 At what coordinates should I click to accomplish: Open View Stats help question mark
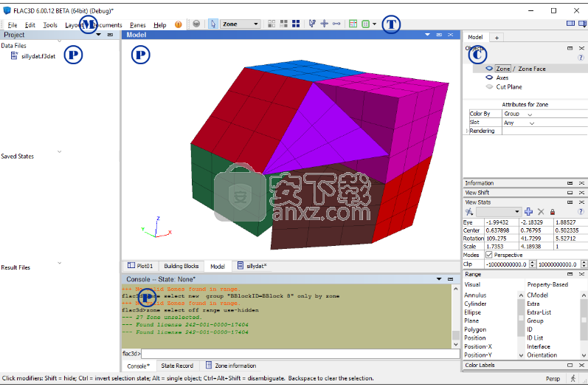coord(581,212)
